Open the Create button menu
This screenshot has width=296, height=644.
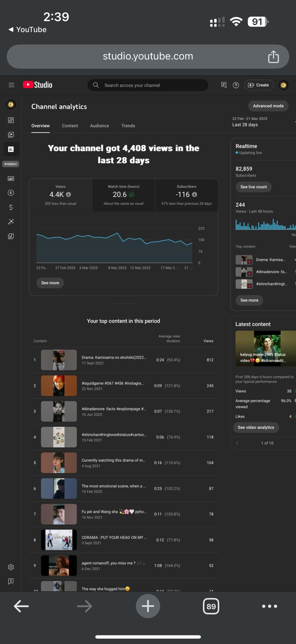pos(259,85)
